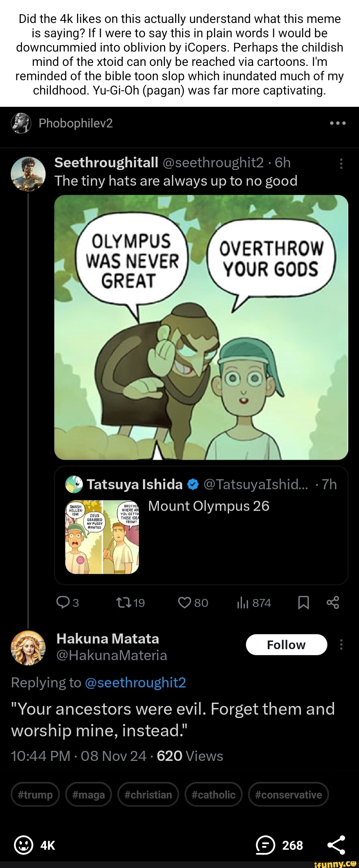Viewport: 359px width, 868px height.
Task: Select the #trump hashtag
Action: (35, 795)
